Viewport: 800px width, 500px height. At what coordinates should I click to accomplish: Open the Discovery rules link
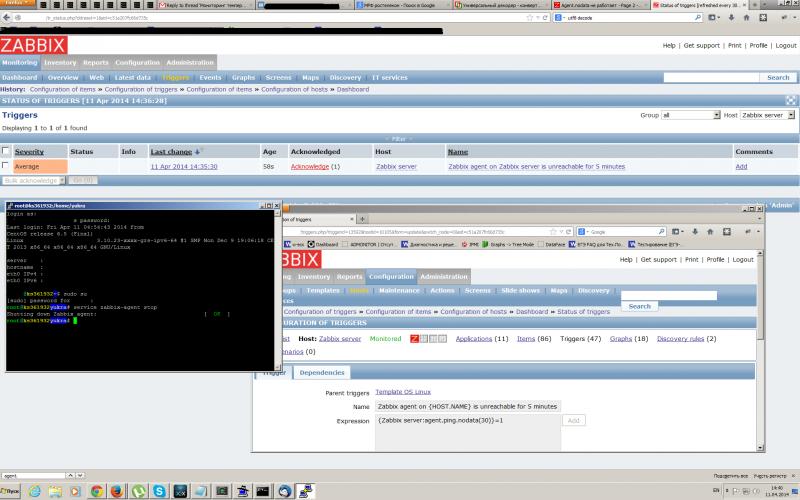coord(681,338)
